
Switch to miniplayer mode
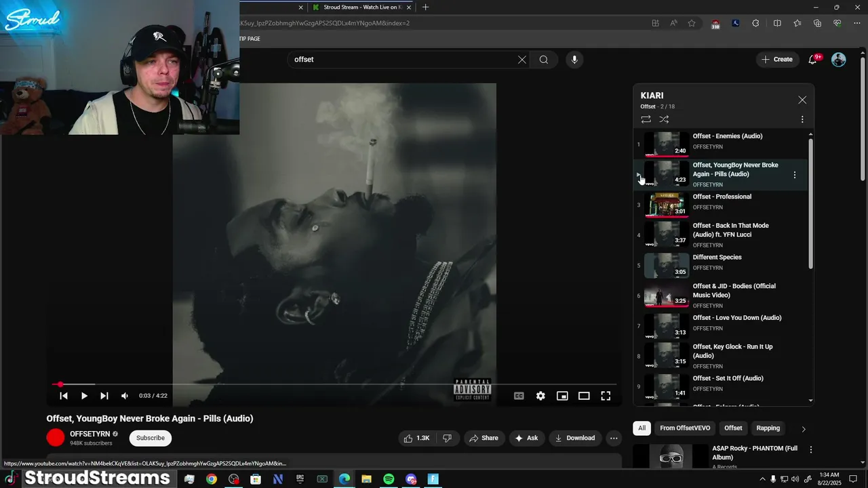(562, 396)
